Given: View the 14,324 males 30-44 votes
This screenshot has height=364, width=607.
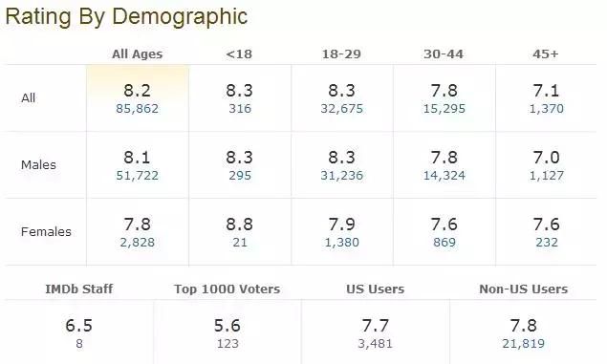Looking at the screenshot, I should pos(444,176).
